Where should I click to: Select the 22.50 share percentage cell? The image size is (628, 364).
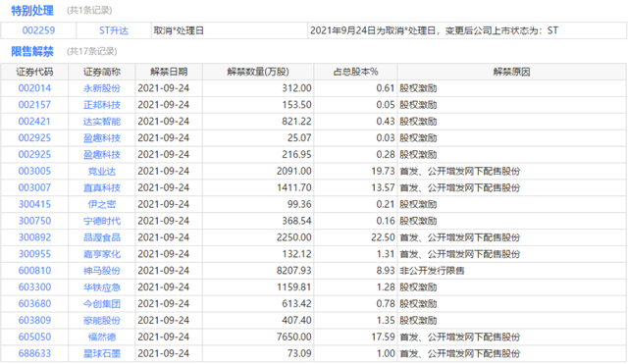coord(355,237)
